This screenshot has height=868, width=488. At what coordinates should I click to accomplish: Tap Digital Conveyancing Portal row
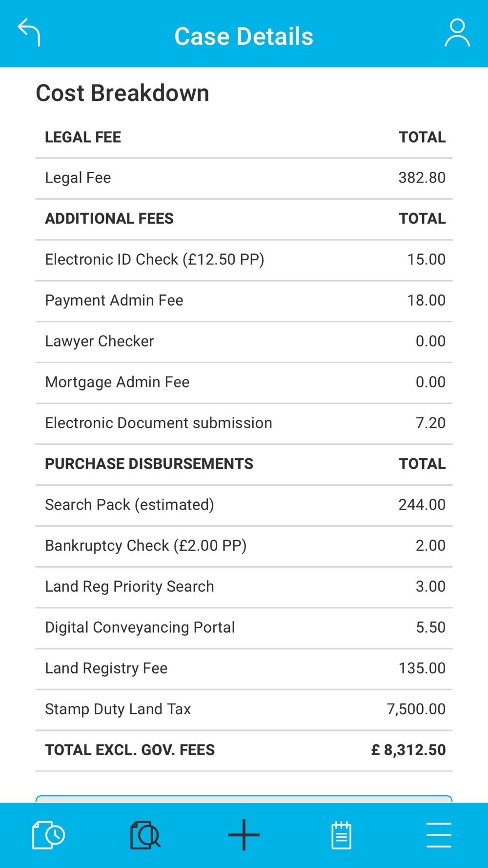244,628
